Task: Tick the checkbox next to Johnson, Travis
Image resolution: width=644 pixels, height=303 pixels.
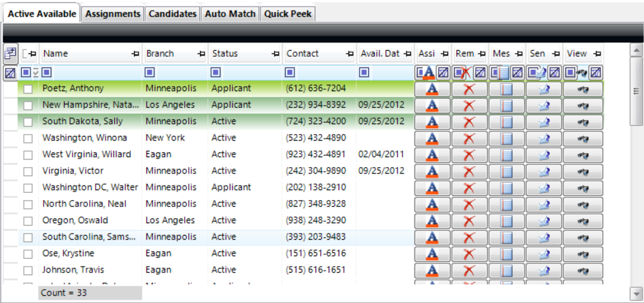Action: click(x=28, y=270)
